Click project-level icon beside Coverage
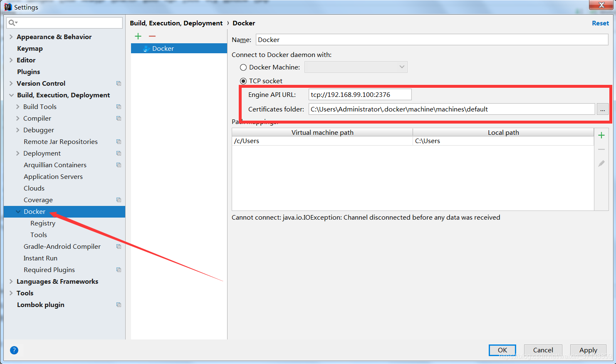This screenshot has width=616, height=364. pyautogui.click(x=119, y=200)
